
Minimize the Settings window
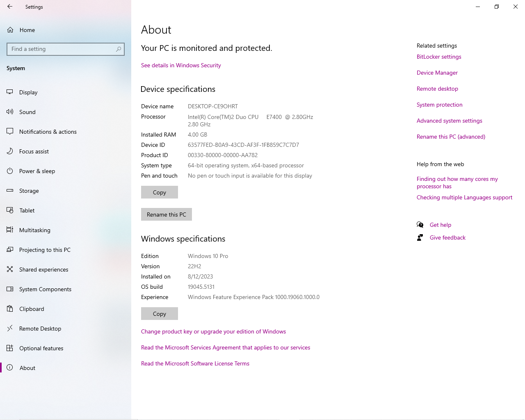pyautogui.click(x=478, y=7)
